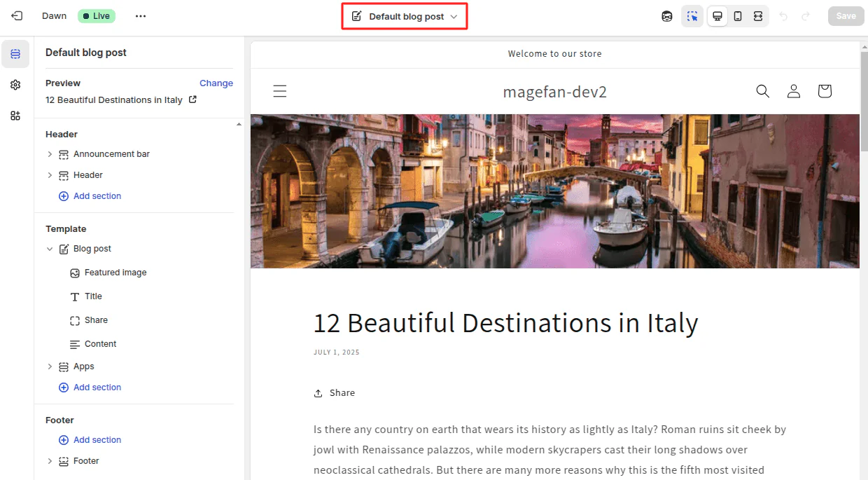Click the Save button
868x480 pixels.
846,16
